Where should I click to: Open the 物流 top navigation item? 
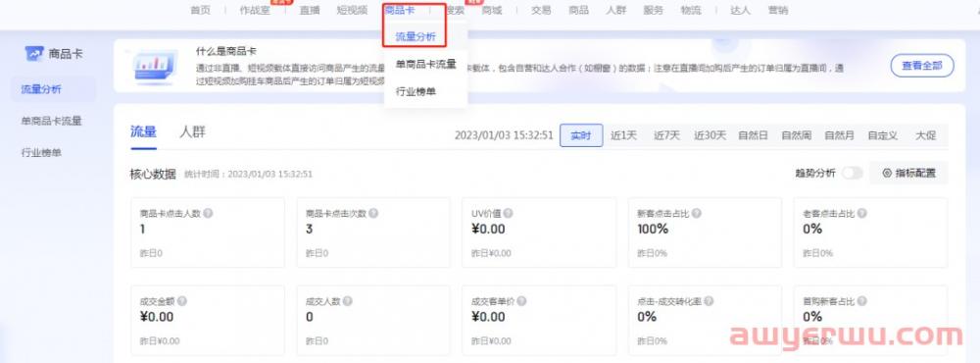[691, 10]
